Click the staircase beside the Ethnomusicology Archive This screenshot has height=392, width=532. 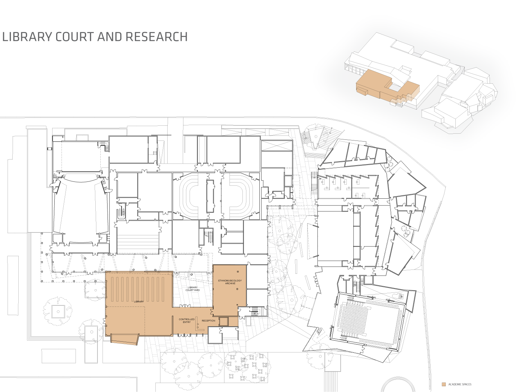pos(254,312)
